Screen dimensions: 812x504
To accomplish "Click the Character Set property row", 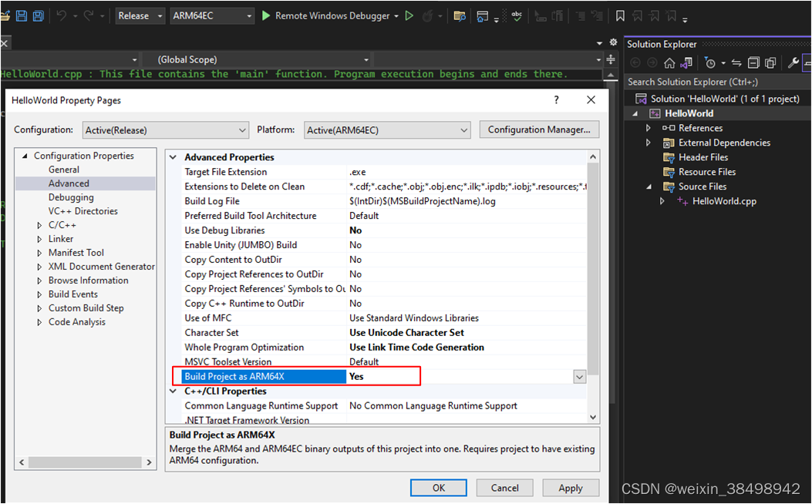I will [383, 333].
